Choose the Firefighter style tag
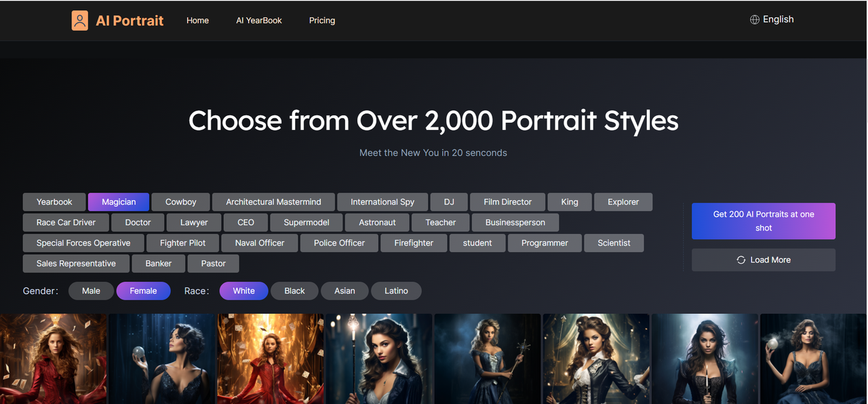868x404 pixels. tap(414, 243)
